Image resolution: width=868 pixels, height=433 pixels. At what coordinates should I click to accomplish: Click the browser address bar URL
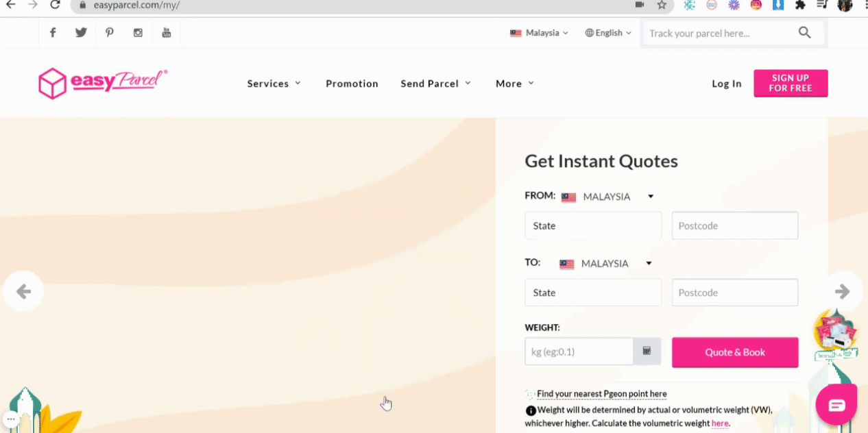coord(136,5)
